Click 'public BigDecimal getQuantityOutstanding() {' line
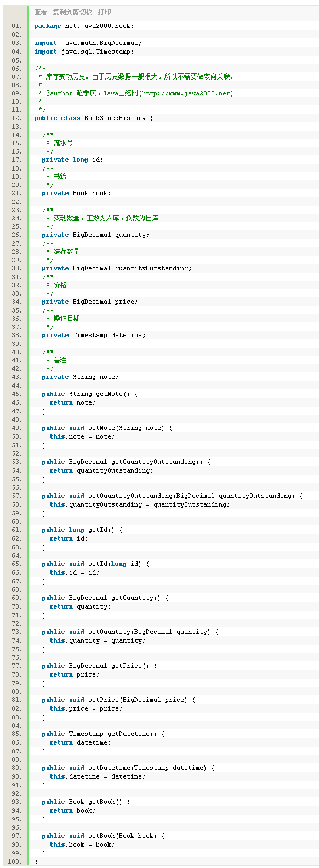The width and height of the screenshot is (319, 868). click(x=126, y=462)
